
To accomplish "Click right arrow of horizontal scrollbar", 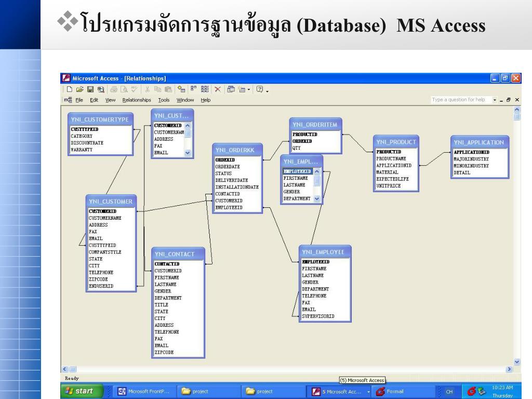I will 509,369.
